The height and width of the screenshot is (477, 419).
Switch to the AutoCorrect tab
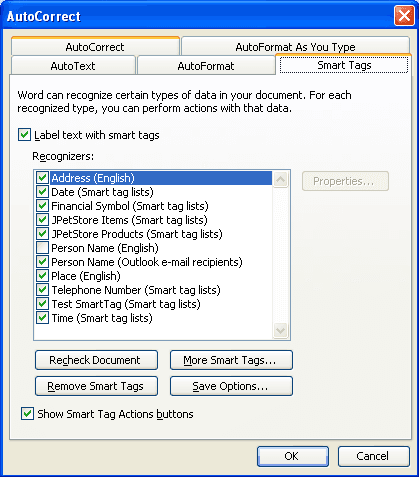(95, 47)
